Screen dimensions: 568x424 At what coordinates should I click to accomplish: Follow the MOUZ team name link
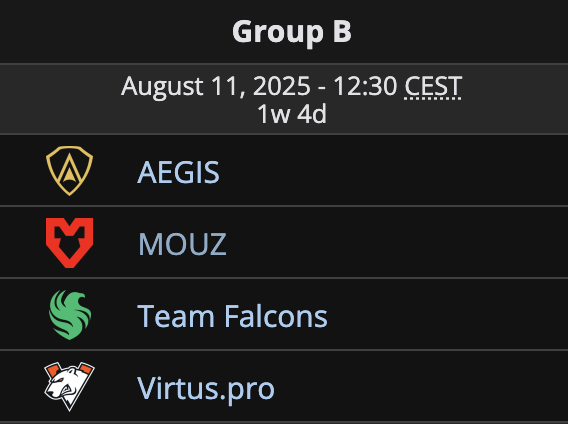pyautogui.click(x=182, y=244)
